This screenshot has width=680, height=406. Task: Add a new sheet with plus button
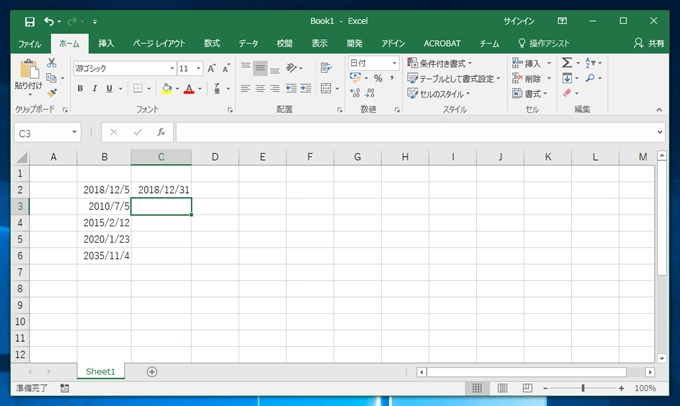click(152, 372)
